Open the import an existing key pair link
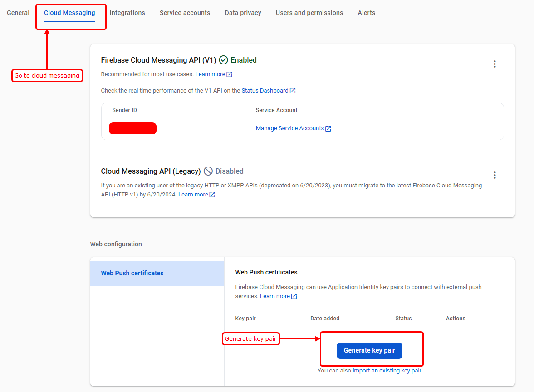This screenshot has height=392, width=534. tap(387, 370)
